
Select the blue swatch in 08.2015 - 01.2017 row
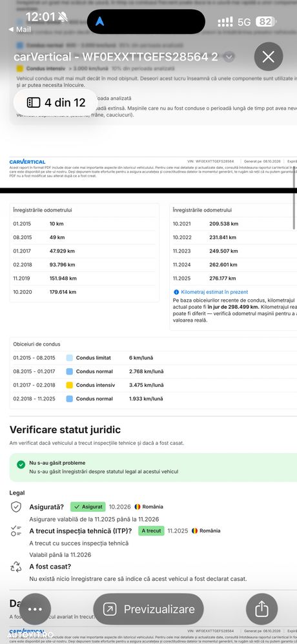(70, 372)
